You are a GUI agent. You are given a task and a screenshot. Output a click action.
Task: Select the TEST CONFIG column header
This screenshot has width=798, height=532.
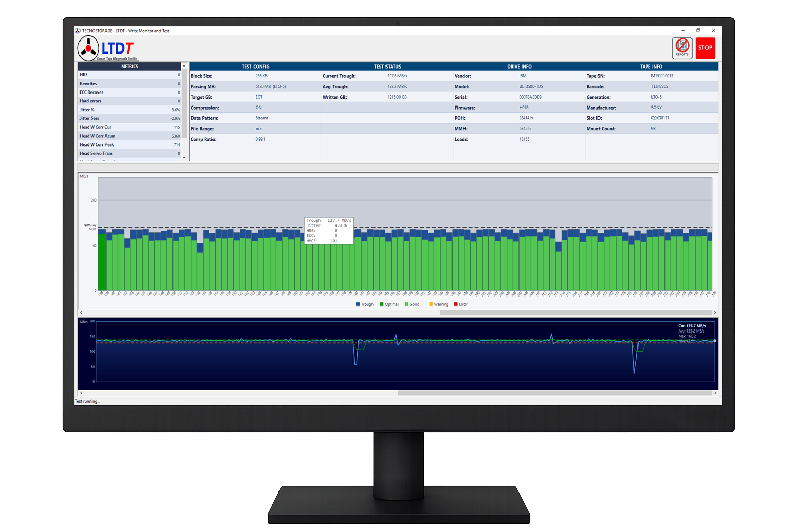tap(256, 66)
